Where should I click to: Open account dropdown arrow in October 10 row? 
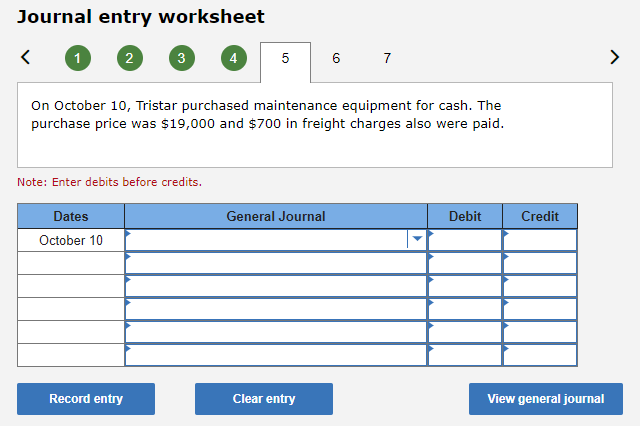417,239
